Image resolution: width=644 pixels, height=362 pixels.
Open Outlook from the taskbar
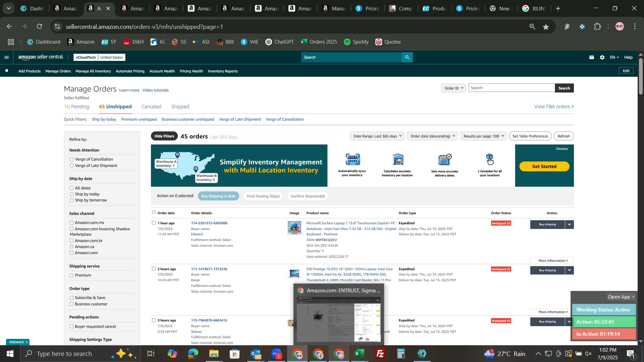[x=256, y=354]
